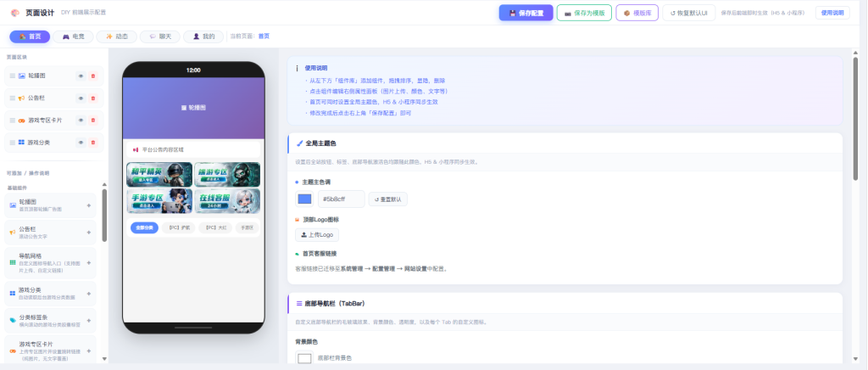This screenshot has height=370, width=868.
Task: Select the 轮播图 banner area in phone preview
Action: pyautogui.click(x=193, y=108)
